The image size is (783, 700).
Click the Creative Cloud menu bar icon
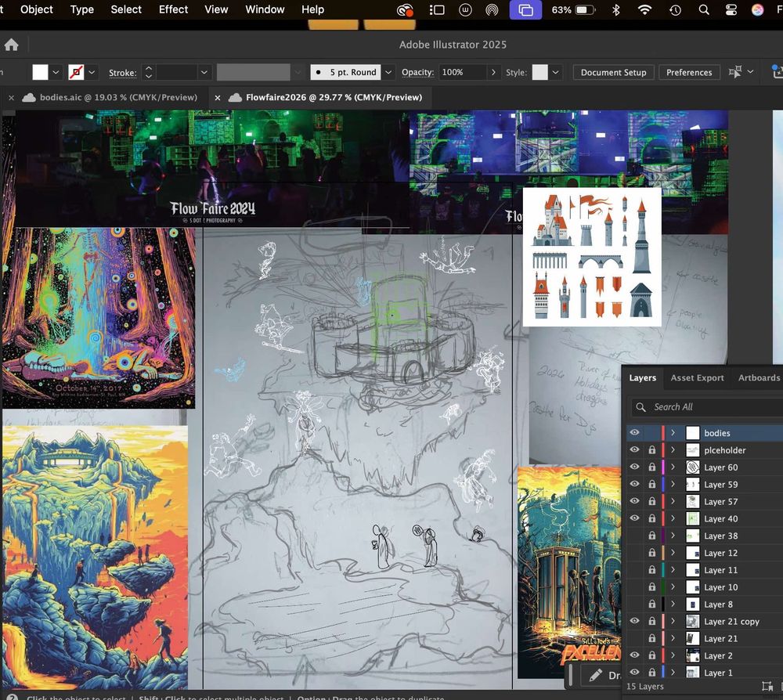point(405,10)
